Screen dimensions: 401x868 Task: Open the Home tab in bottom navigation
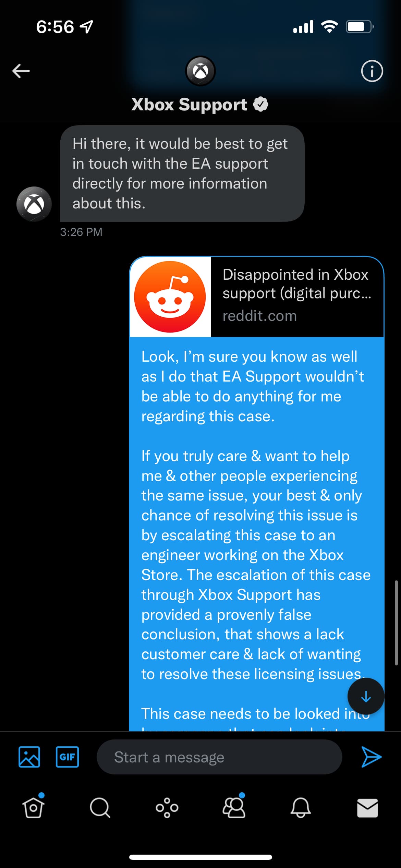tap(33, 807)
